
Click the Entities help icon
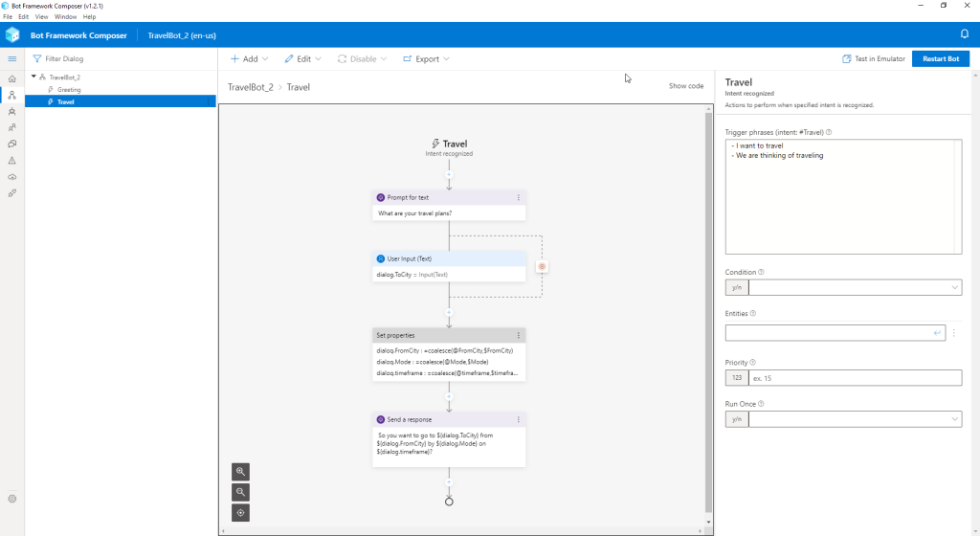[753, 314]
